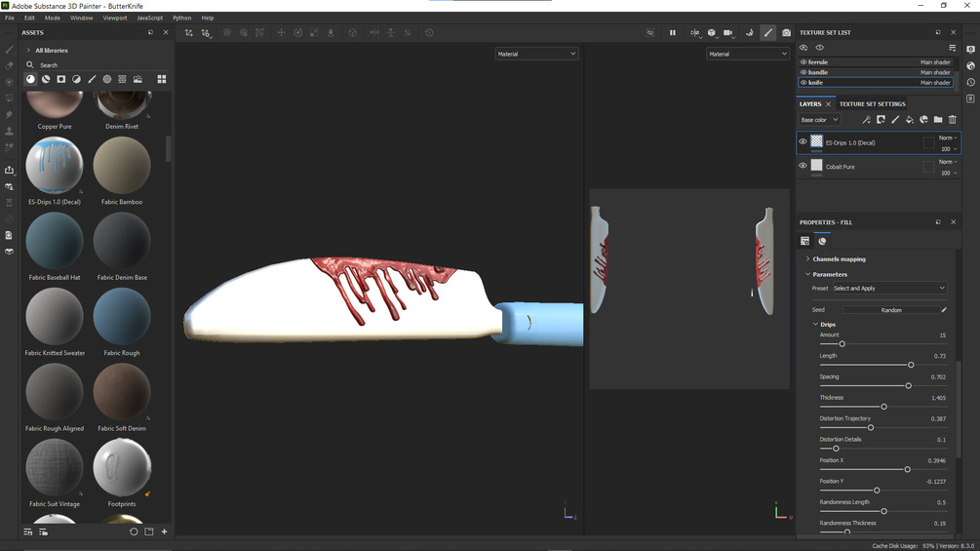Screen dimensions: 980x551
Task: Click the add smart material icon in Layers
Action: 923,119
